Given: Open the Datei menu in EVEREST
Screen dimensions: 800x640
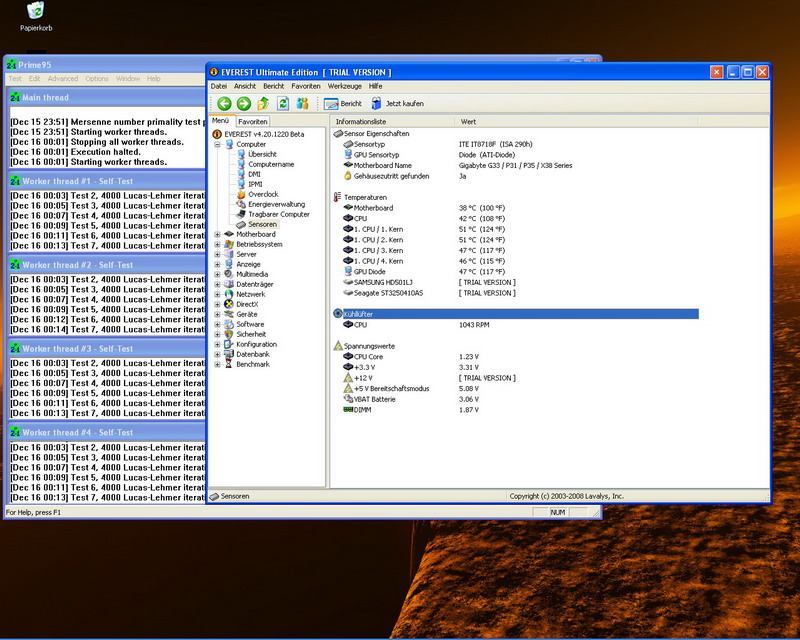Looking at the screenshot, I should pyautogui.click(x=218, y=86).
